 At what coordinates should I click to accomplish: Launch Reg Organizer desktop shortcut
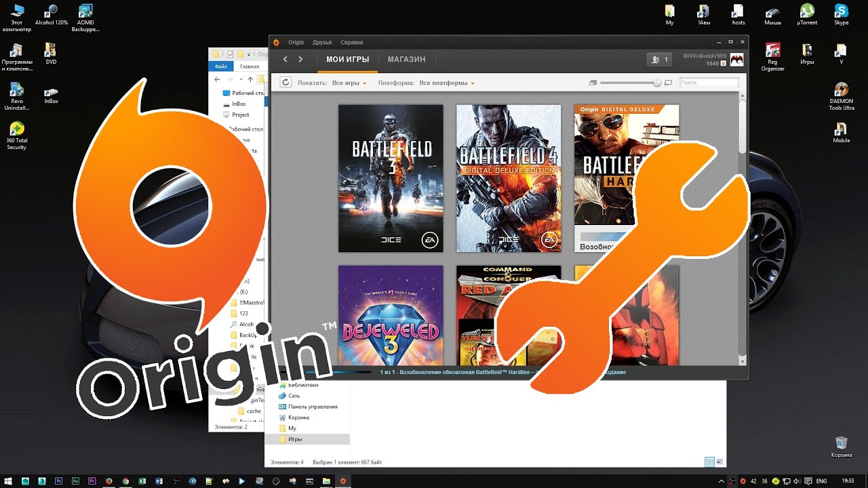(x=772, y=58)
